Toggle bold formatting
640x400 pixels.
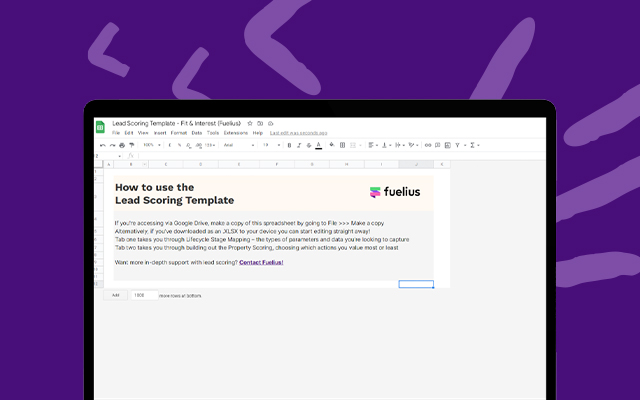click(289, 145)
